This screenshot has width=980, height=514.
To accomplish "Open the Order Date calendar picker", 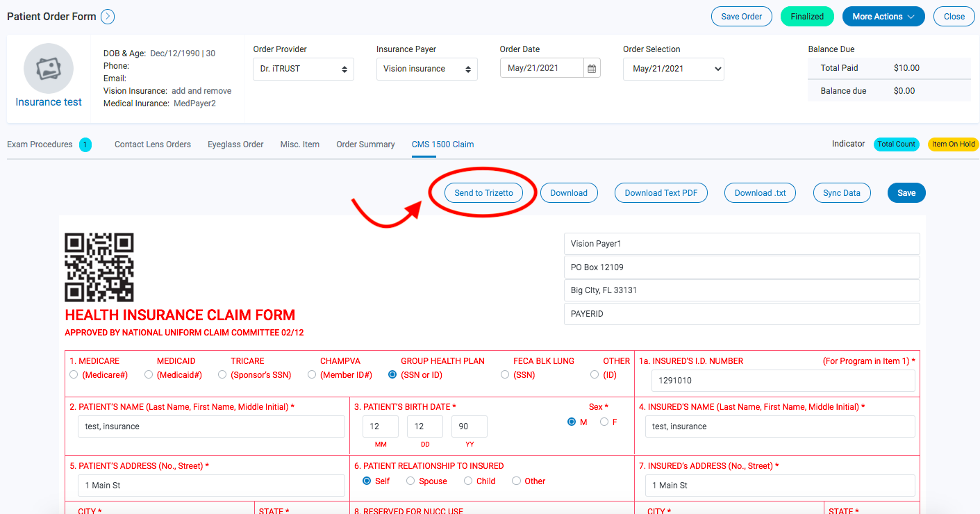I will [x=591, y=68].
